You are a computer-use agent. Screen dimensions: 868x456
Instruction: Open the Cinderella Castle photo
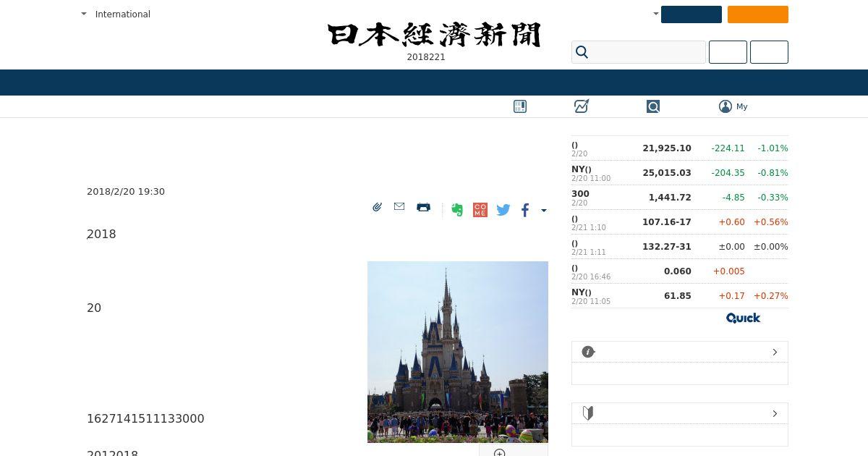[458, 352]
